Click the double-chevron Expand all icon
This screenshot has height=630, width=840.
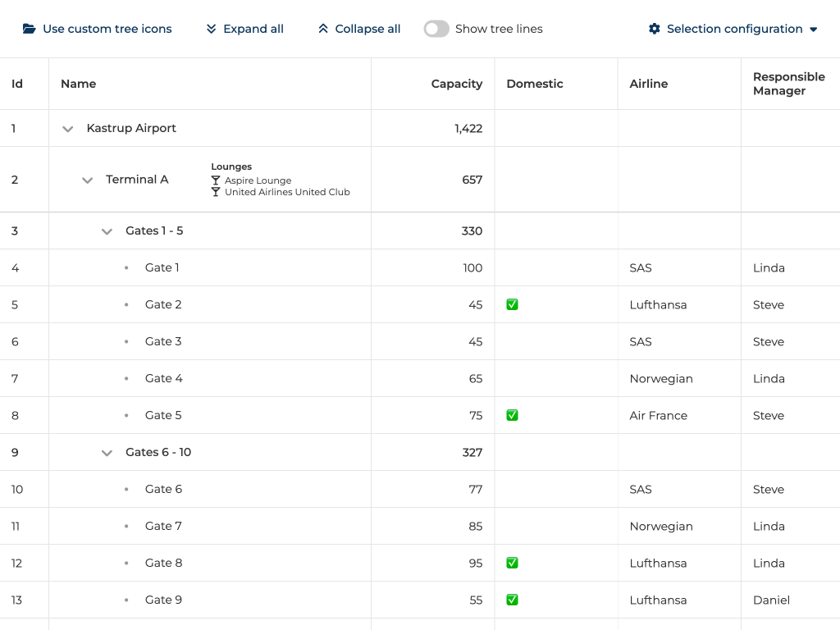click(212, 29)
